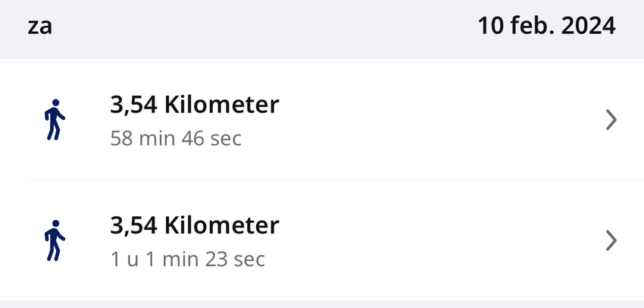644x308 pixels.
Task: Click 3,54 distance number in the first walk
Action: point(134,105)
